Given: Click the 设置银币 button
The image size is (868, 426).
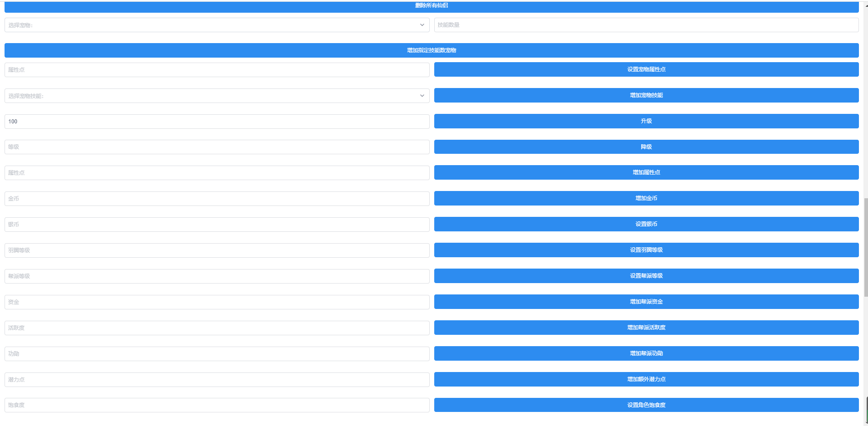Looking at the screenshot, I should (646, 224).
